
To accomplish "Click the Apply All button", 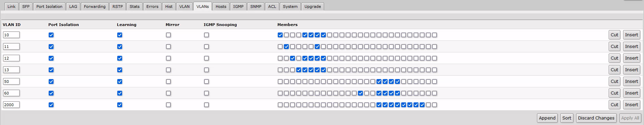I will 630,118.
